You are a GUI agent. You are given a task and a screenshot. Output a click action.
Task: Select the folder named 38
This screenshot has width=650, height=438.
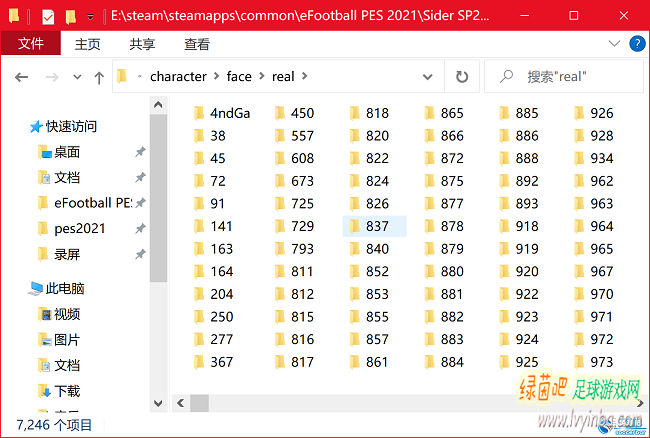click(x=210, y=136)
